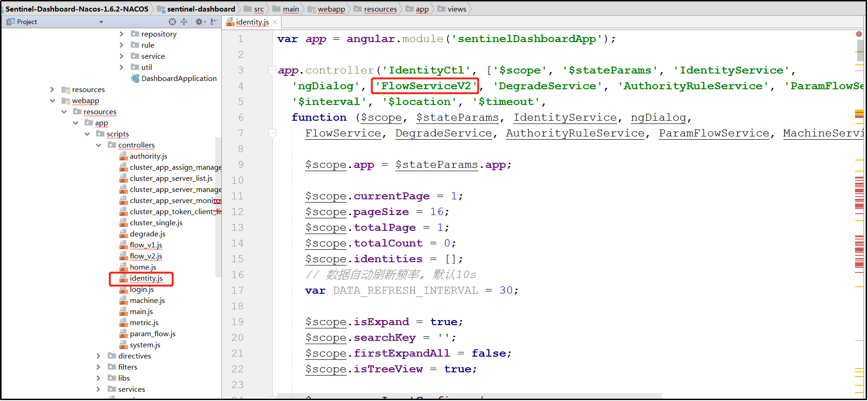
Task: Expand the util folder
Action: point(121,67)
